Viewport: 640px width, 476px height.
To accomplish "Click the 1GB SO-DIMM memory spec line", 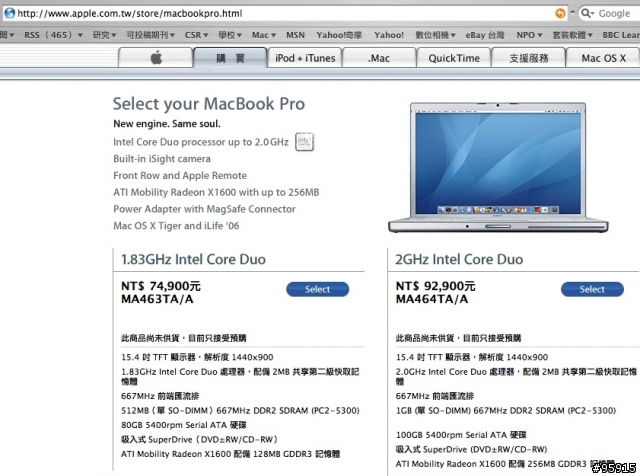I will (506, 410).
